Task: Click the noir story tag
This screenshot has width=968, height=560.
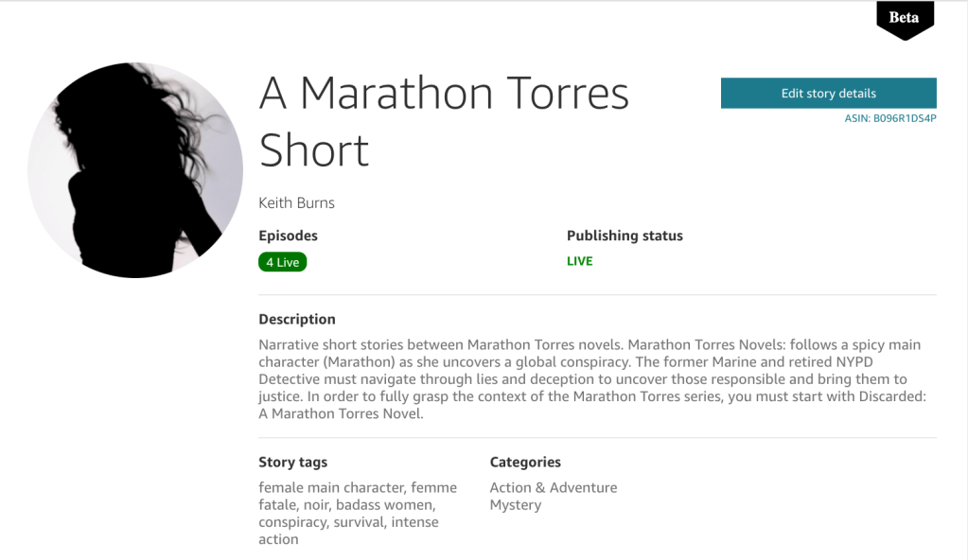Action: 317,505
